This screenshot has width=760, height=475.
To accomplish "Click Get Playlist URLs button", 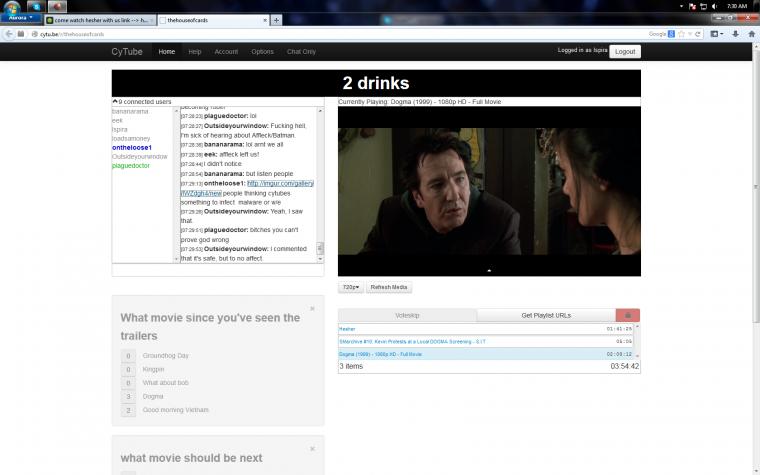I will pyautogui.click(x=546, y=315).
